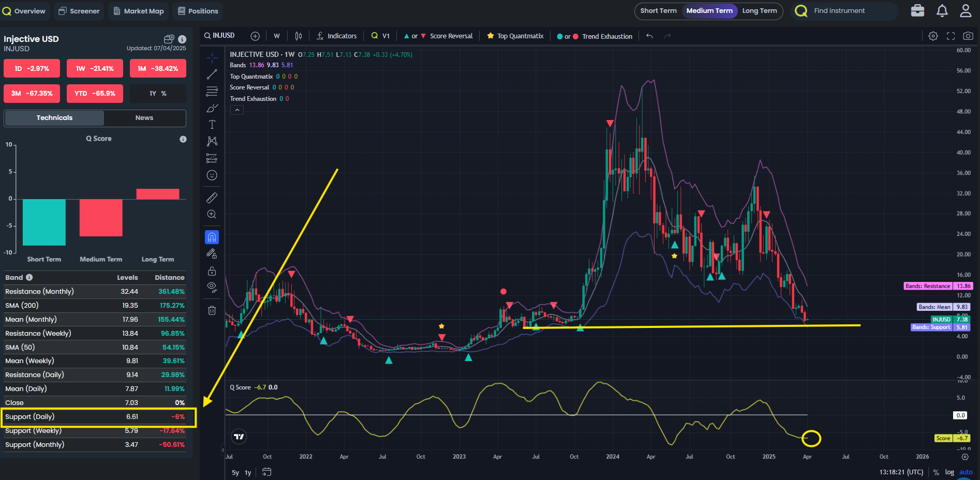980x480 pixels.
Task: Switch to Long Term view
Action: pyautogui.click(x=760, y=11)
